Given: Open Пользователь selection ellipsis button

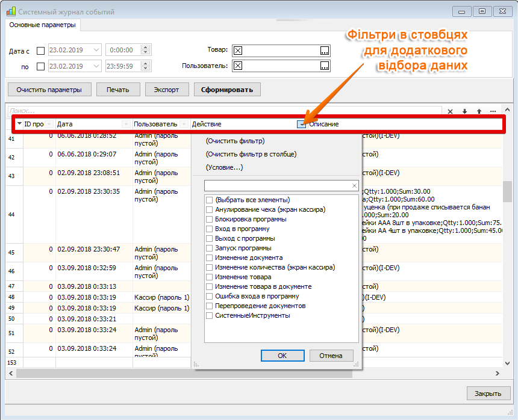Looking at the screenshot, I should pyautogui.click(x=325, y=66).
